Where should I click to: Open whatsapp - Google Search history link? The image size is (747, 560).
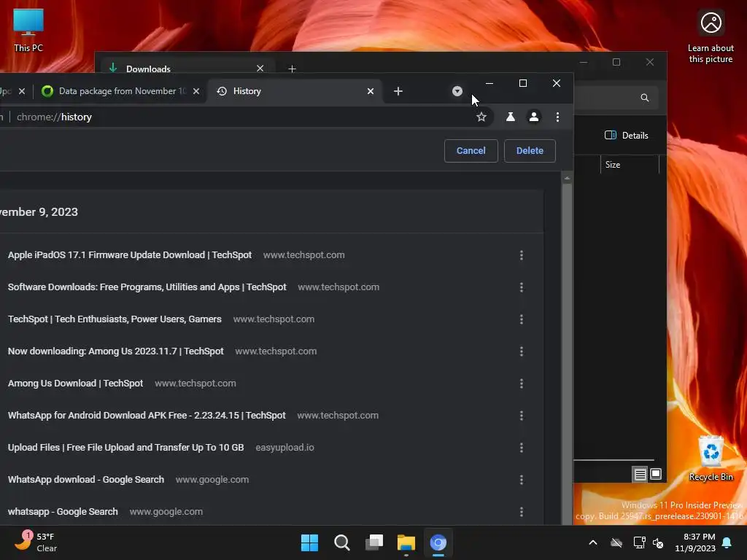[63, 511]
